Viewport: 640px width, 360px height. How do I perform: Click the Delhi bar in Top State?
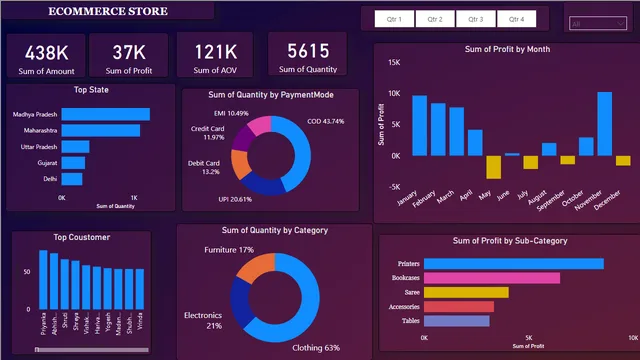click(x=72, y=179)
